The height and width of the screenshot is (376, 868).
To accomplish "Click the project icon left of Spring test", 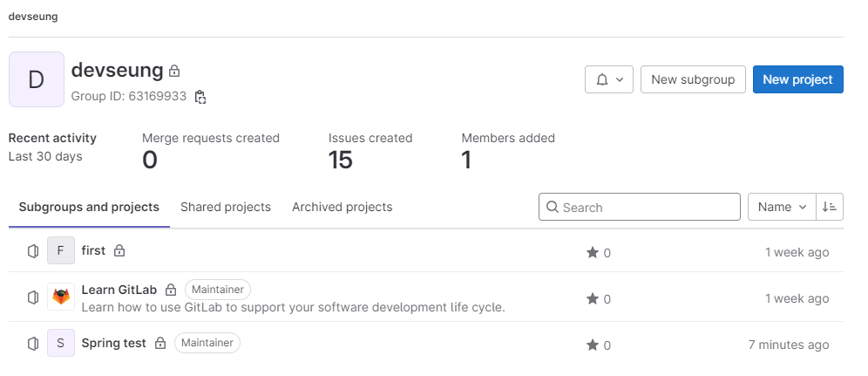I will tap(33, 344).
